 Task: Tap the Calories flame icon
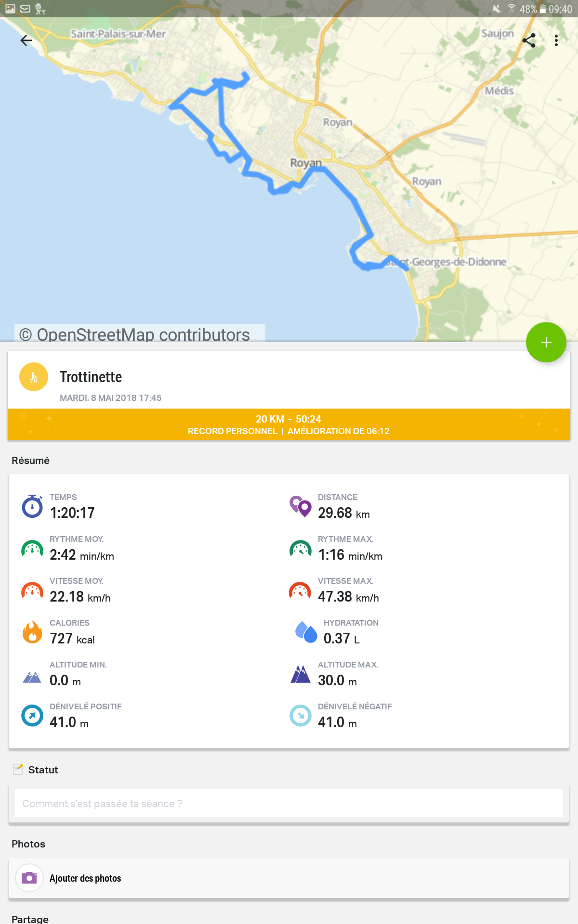32,631
